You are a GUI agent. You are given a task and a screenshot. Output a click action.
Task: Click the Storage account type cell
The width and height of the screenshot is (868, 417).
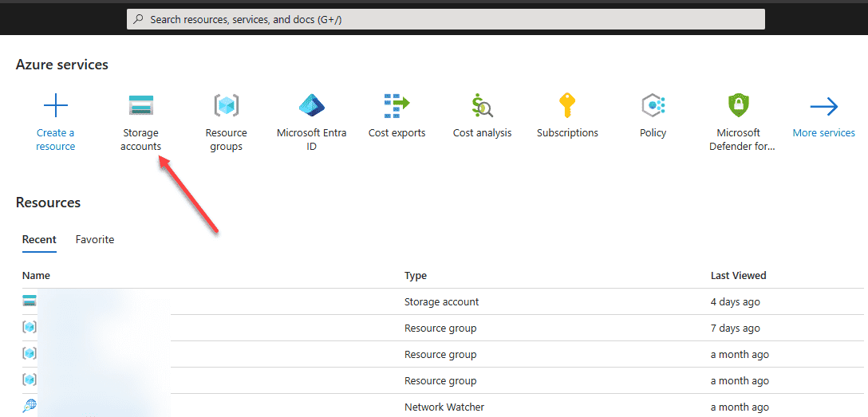tap(442, 302)
